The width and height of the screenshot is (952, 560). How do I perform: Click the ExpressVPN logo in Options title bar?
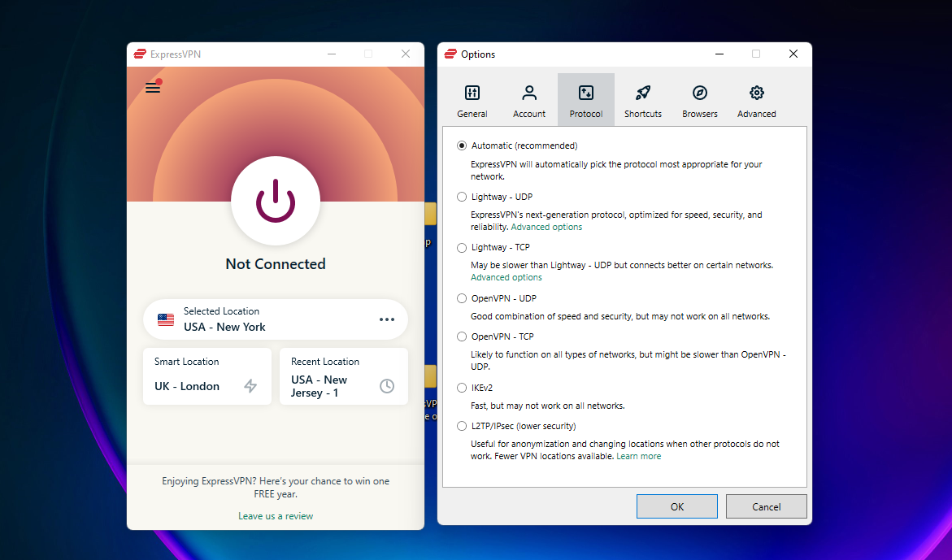[x=450, y=54]
